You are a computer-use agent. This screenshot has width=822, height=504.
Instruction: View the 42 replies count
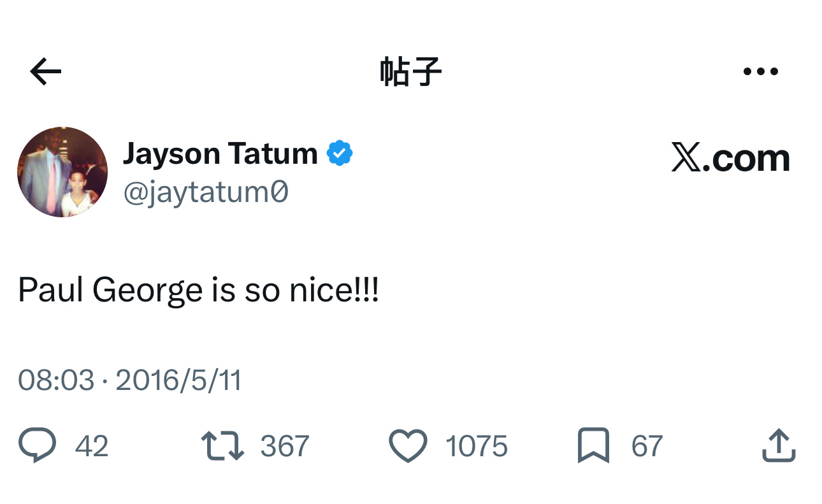(x=92, y=446)
